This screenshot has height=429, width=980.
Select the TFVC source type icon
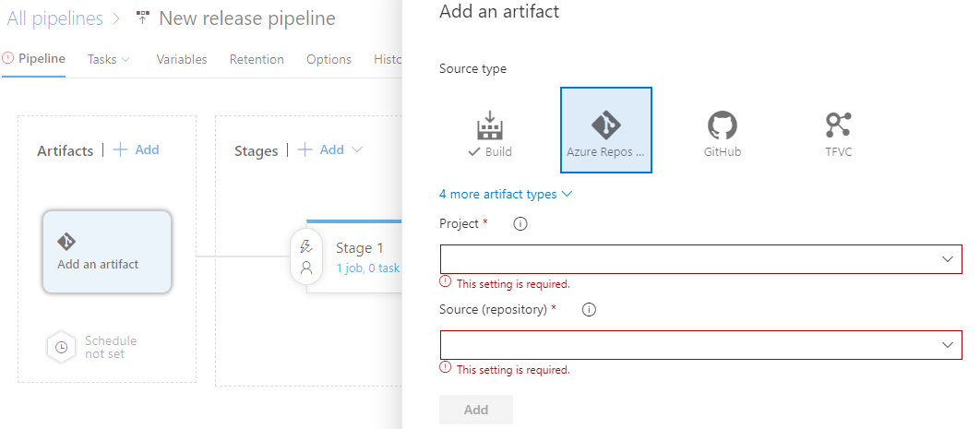coord(838,125)
